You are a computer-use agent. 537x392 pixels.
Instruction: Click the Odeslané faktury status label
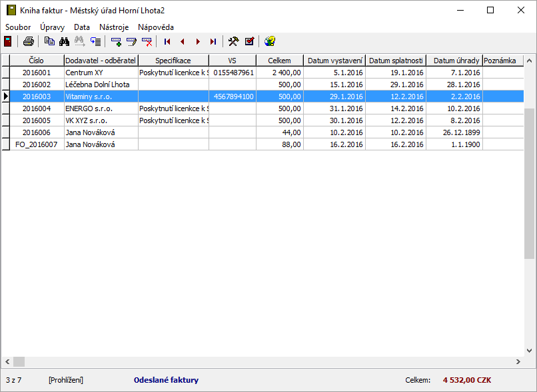pyautogui.click(x=166, y=380)
